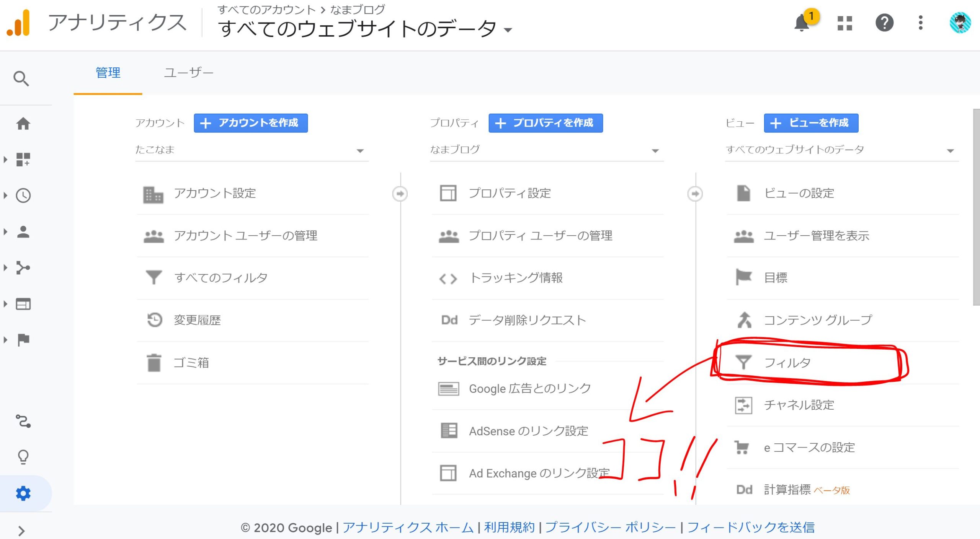Click the すべてのフィルタ funnel icon
This screenshot has height=539, width=980.
coord(154,277)
